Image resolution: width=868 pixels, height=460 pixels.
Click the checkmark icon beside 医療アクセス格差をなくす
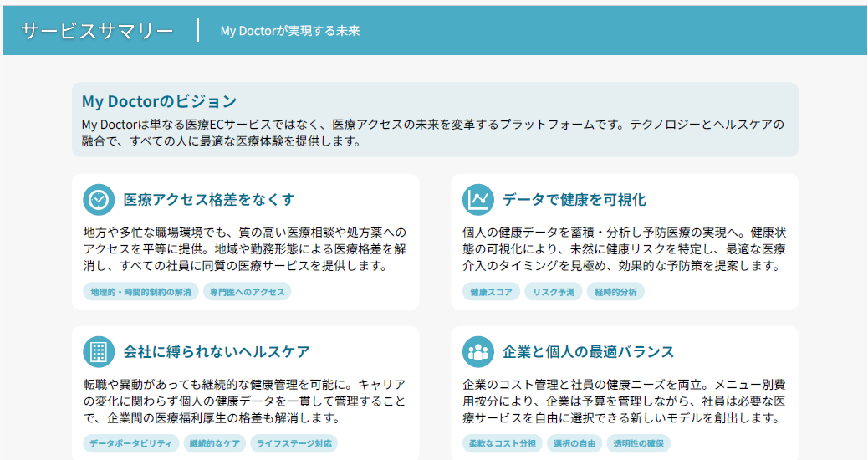[x=99, y=200]
